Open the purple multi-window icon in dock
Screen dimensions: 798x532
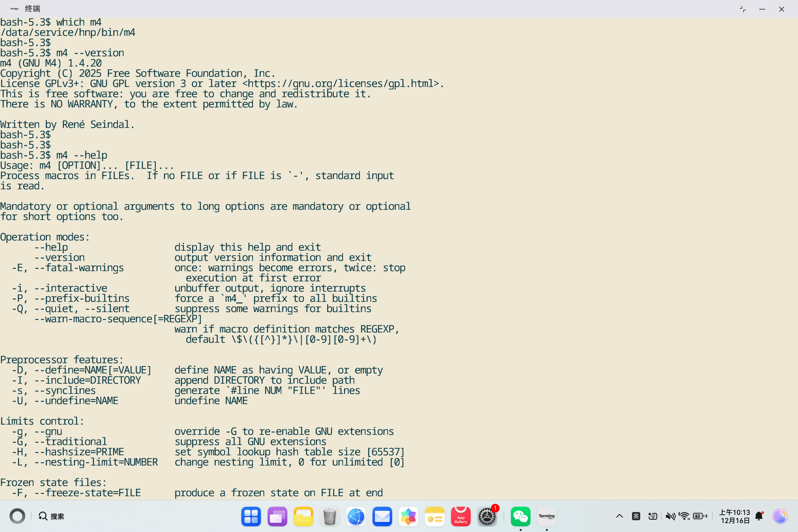tap(277, 516)
